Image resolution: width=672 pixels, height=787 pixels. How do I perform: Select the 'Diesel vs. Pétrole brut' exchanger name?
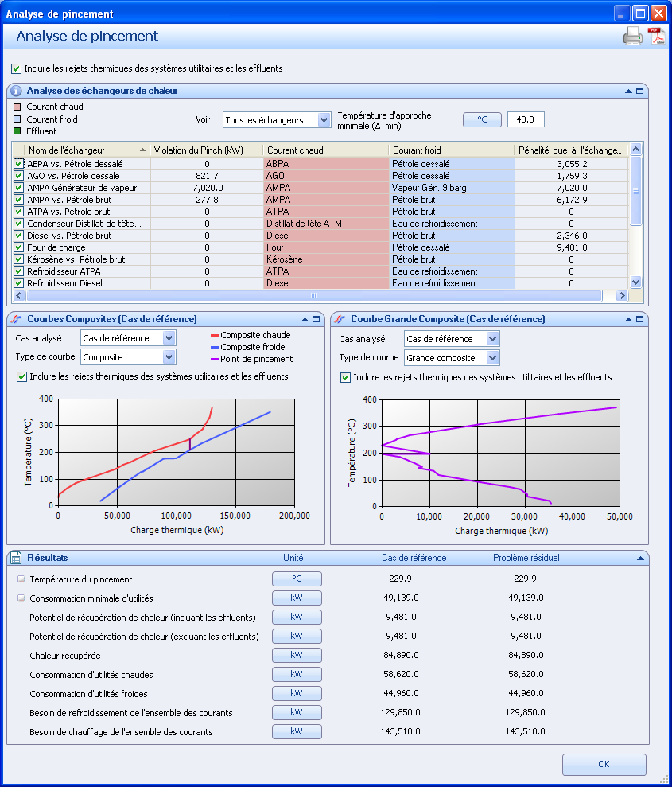pos(69,236)
